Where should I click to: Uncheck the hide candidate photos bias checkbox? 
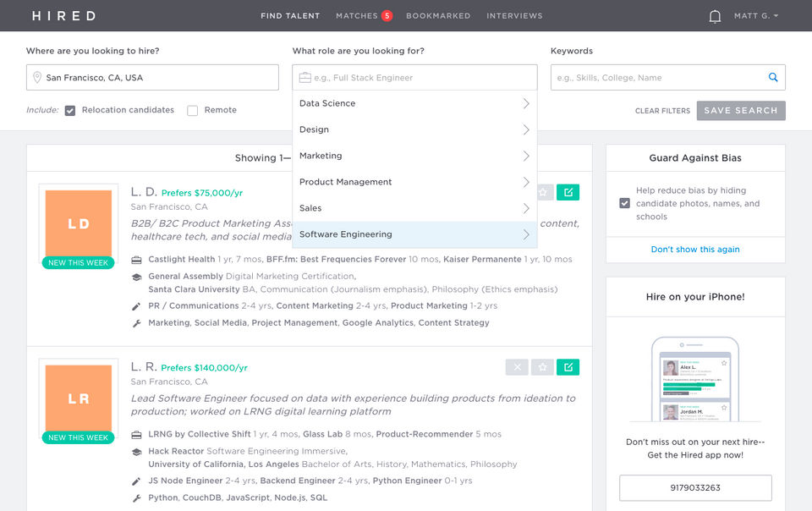click(624, 203)
